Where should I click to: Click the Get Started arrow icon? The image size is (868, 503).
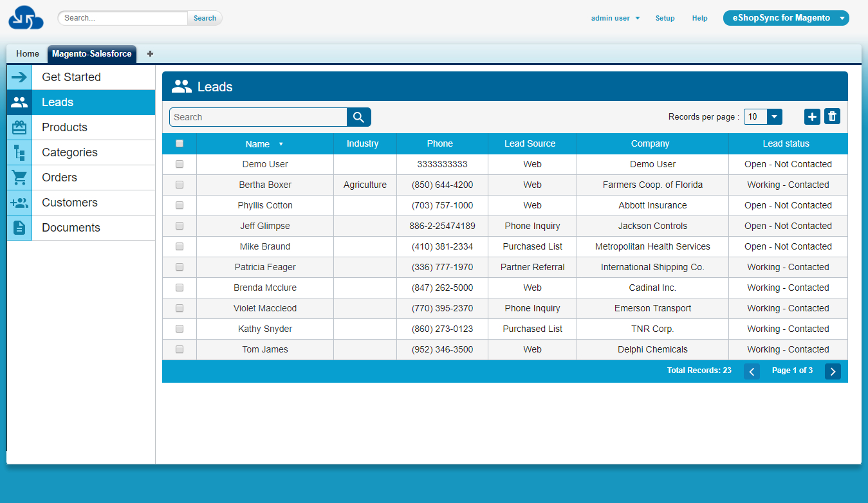pyautogui.click(x=19, y=77)
